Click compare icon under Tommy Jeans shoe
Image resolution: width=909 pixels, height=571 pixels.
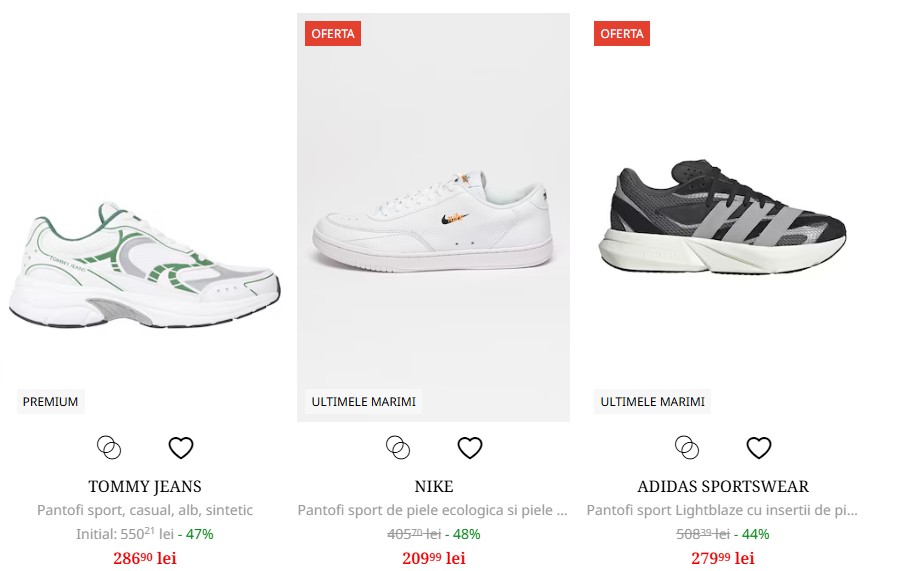click(109, 447)
